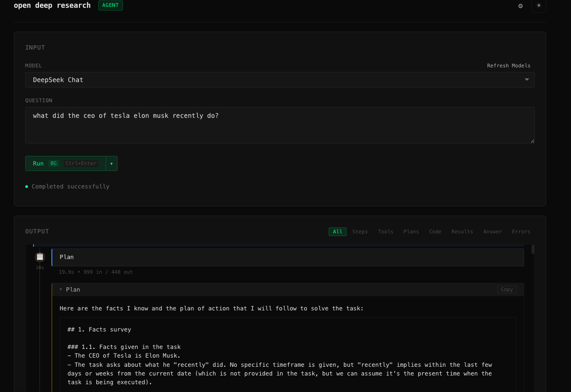Select the Answer filter tab
571x392 pixels.
pyautogui.click(x=493, y=232)
